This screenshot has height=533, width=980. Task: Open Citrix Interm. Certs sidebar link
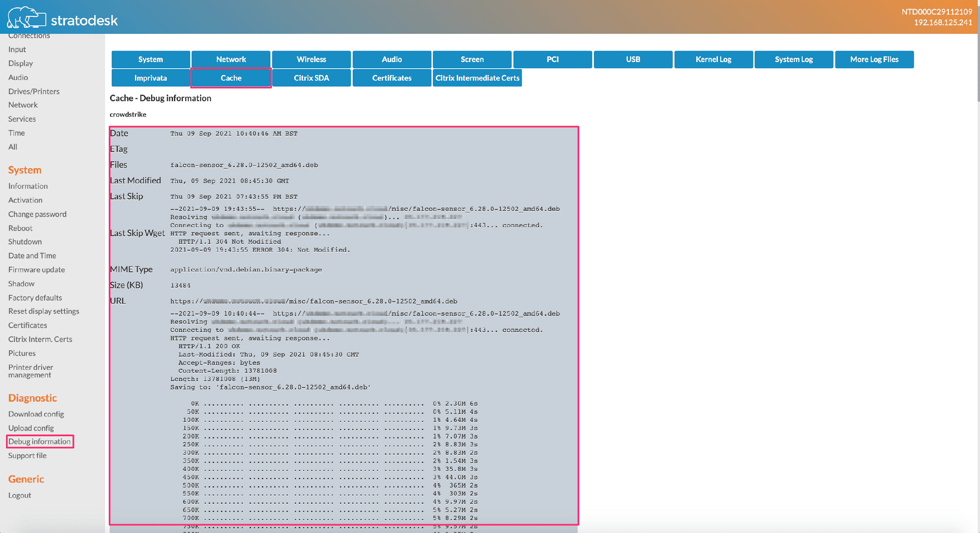40,339
